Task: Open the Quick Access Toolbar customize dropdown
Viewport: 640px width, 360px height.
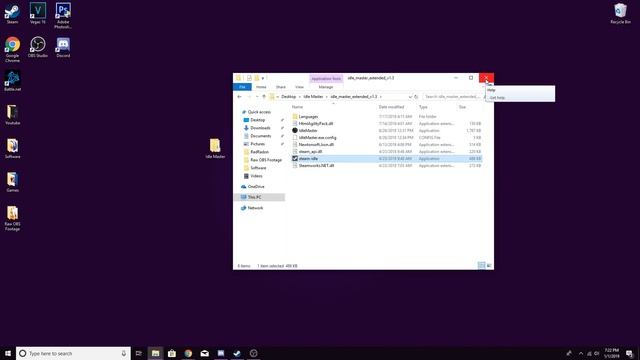Action: click(263, 78)
